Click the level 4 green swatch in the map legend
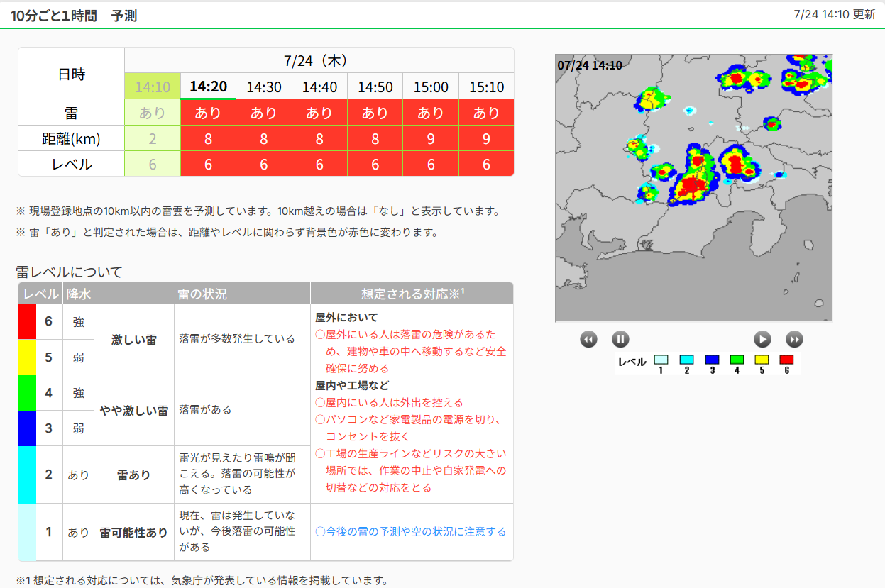 [x=737, y=360]
